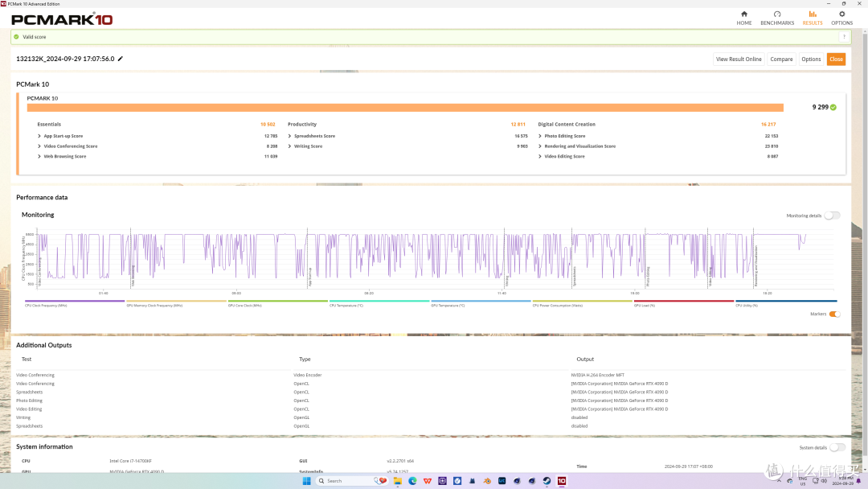Toggle the Monitoring details switch
868x489 pixels.
(832, 216)
